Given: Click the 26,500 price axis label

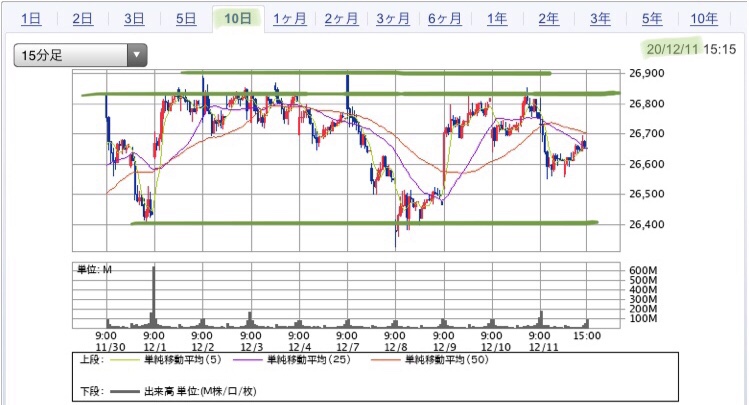Looking at the screenshot, I should (x=647, y=194).
